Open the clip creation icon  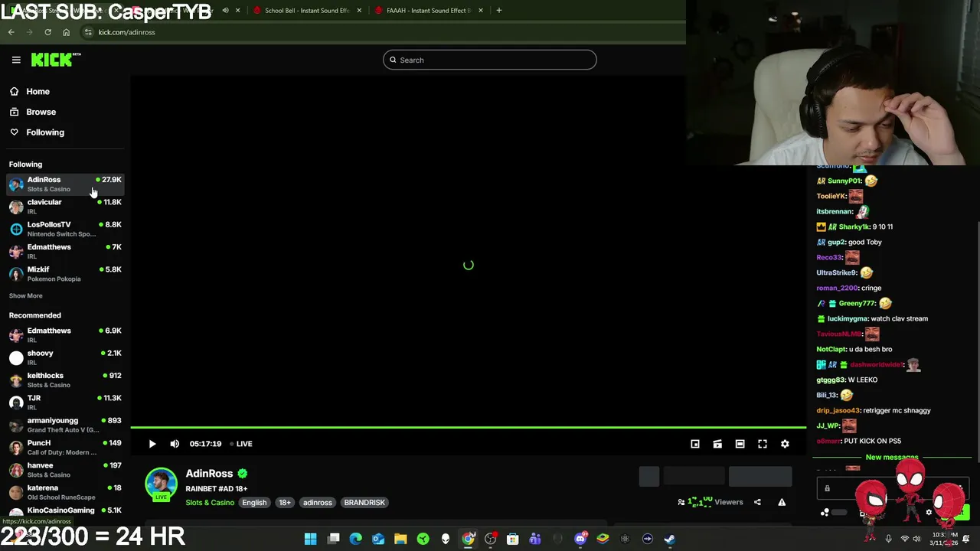coord(717,444)
